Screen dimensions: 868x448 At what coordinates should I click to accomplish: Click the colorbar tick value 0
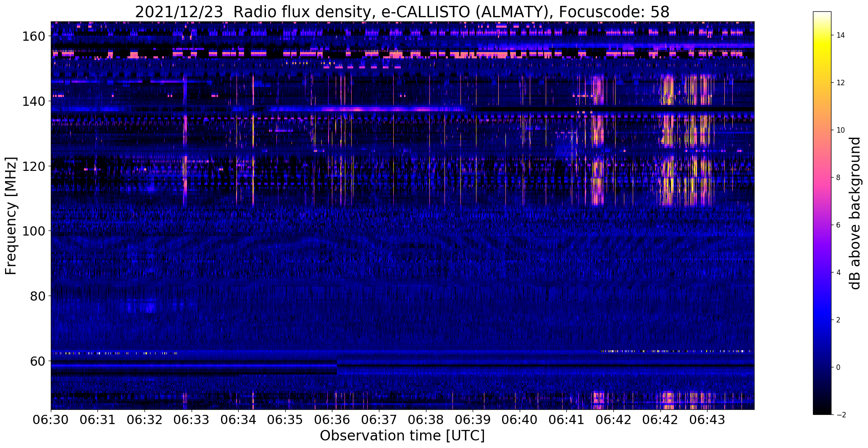coord(838,367)
